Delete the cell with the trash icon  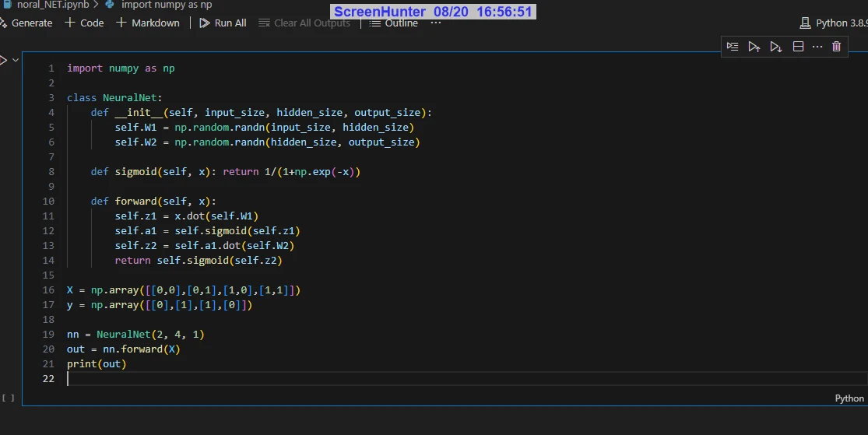[836, 47]
